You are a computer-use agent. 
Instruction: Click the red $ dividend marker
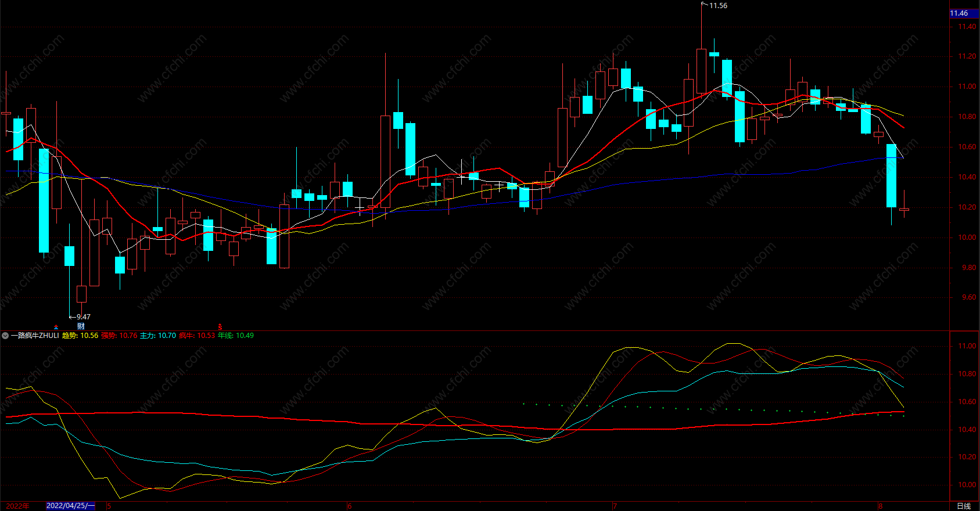(x=220, y=327)
